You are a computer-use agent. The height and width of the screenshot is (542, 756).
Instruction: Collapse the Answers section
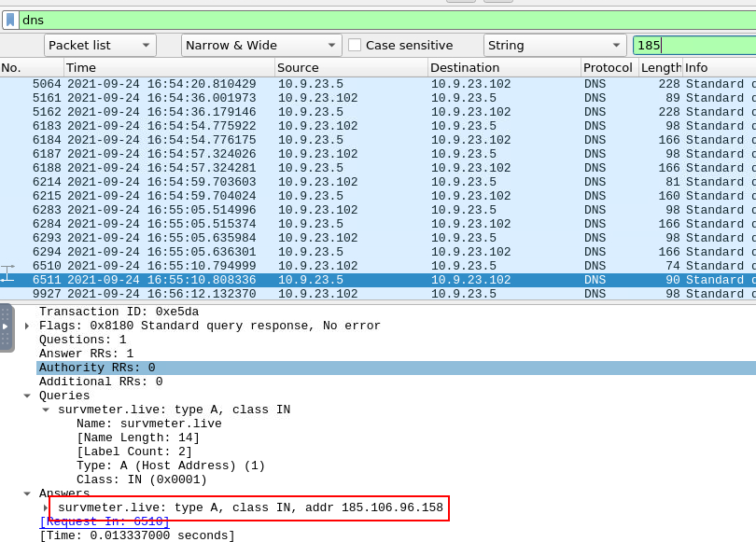pyautogui.click(x=27, y=493)
